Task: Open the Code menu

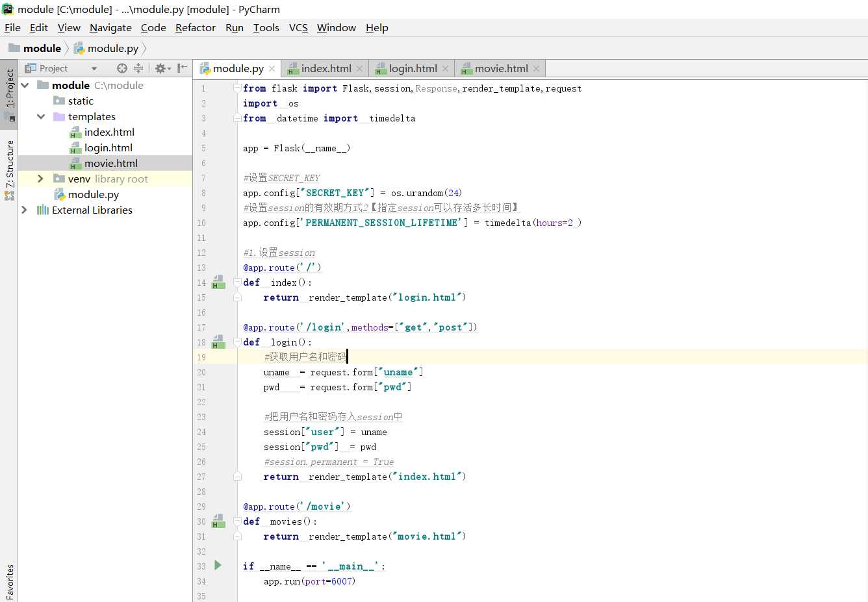Action: tap(153, 27)
